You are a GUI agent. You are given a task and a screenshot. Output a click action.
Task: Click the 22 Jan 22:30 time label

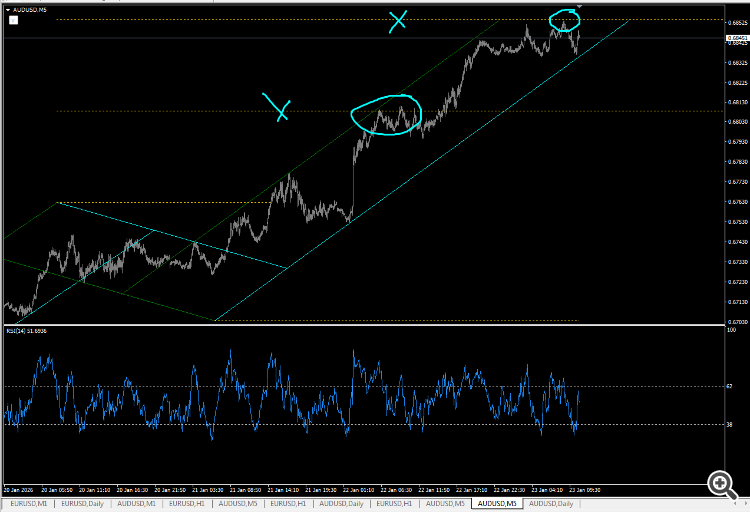pos(509,490)
